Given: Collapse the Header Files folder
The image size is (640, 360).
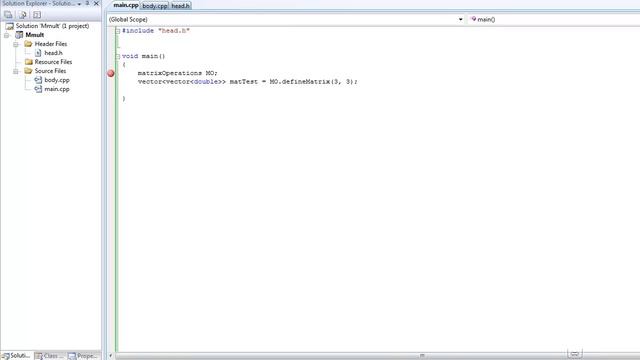Looking at the screenshot, I should tap(16, 44).
